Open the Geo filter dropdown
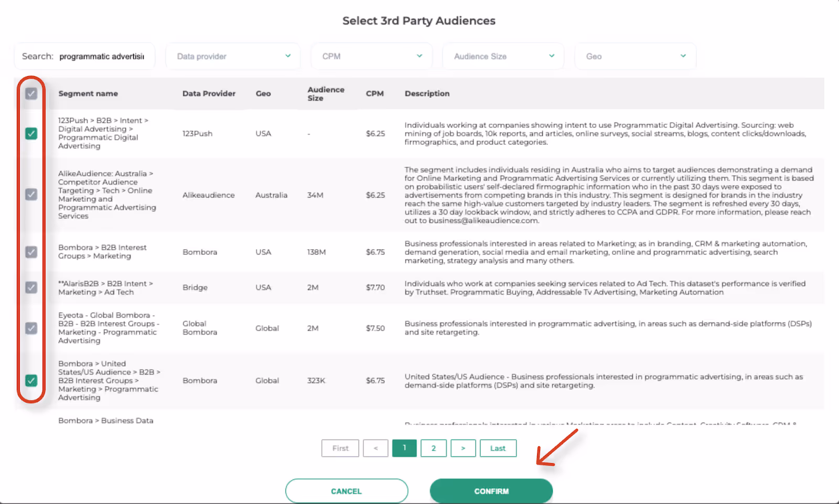839x504 pixels. 635,56
